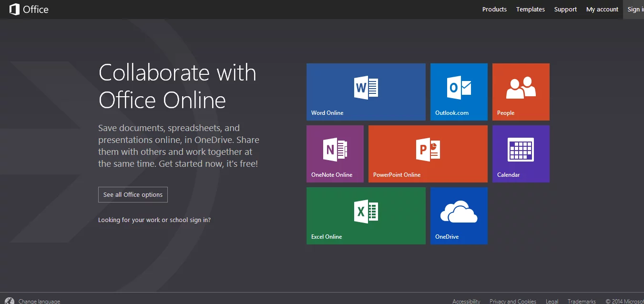Start PowerPoint Online

pos(428,153)
